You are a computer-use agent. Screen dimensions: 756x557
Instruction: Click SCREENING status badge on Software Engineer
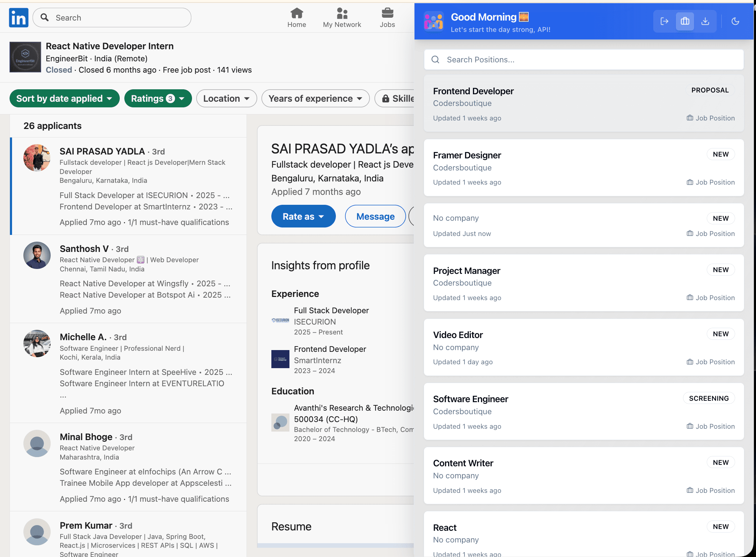[x=709, y=398]
